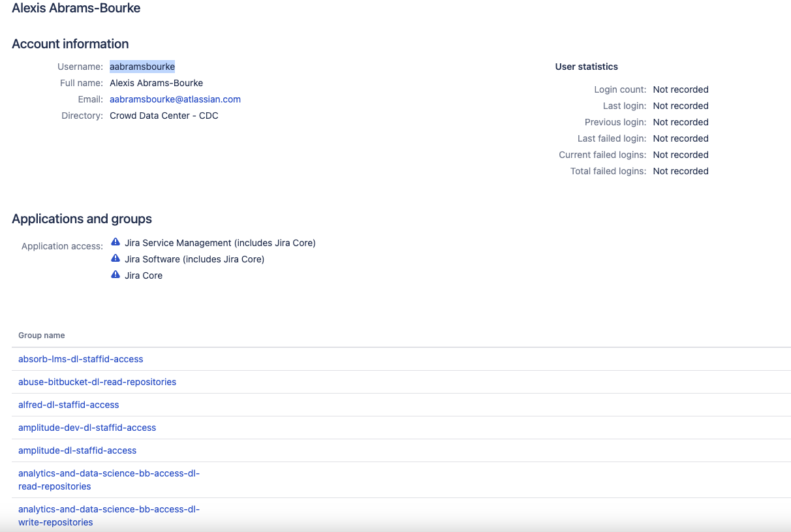Click the Total failed logins Not recorded value
Image resolution: width=791 pixels, height=532 pixels.
681,171
